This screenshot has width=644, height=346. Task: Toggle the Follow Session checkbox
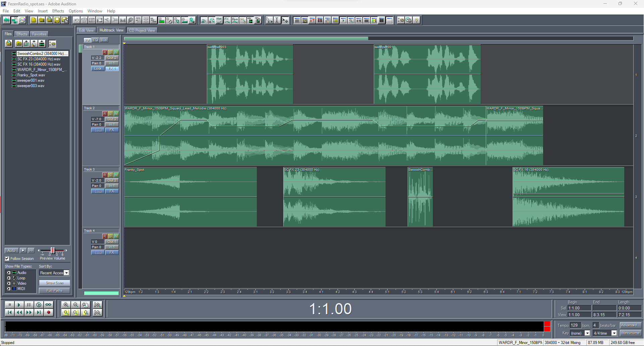click(x=7, y=259)
